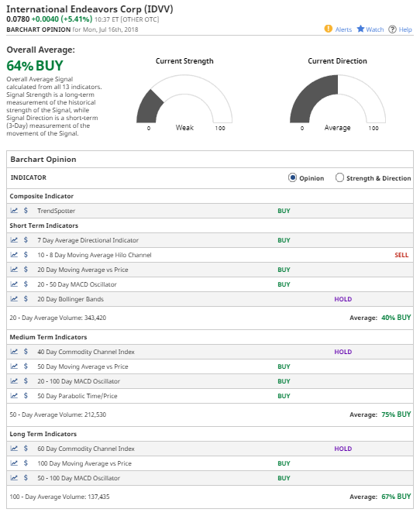This screenshot has width=420, height=516.
Task: Select the Opinion radio button
Action: [292, 177]
